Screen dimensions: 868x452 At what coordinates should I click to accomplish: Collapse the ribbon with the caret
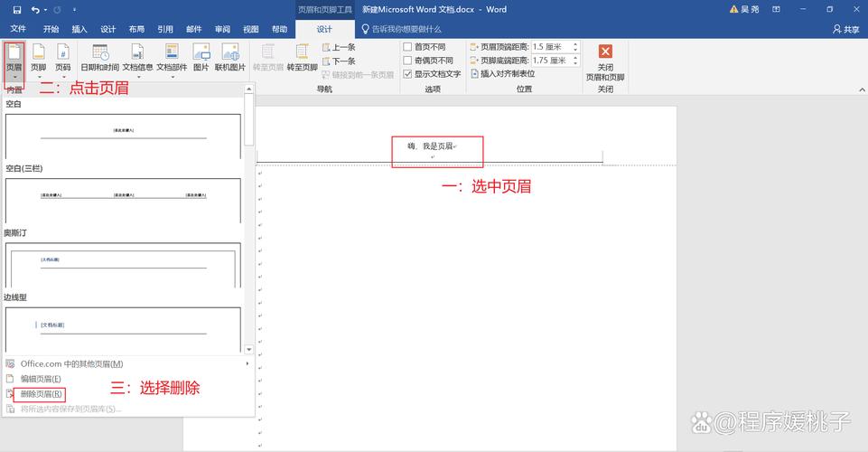(x=862, y=89)
